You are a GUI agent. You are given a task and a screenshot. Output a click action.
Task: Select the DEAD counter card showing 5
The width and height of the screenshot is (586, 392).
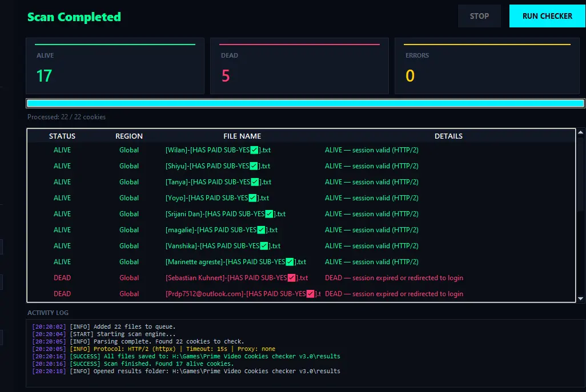pos(299,66)
